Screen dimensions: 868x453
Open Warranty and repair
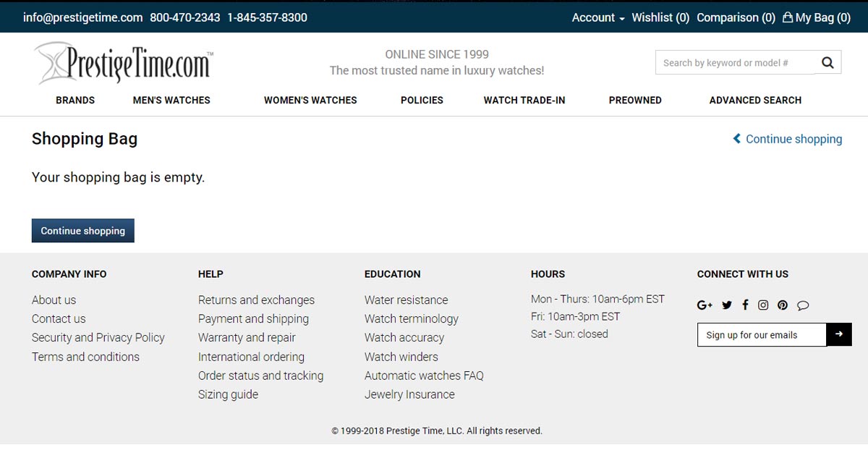pos(247,337)
